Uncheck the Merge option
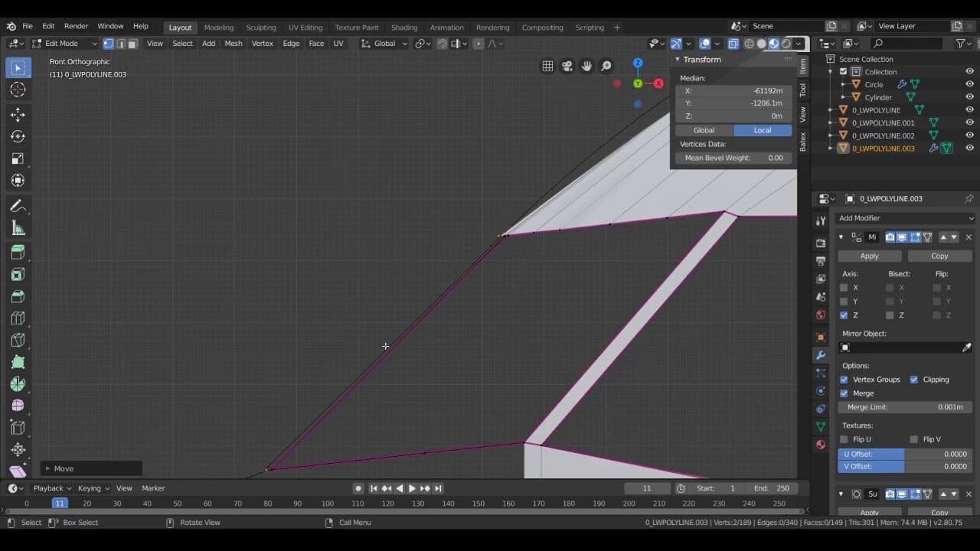The width and height of the screenshot is (980, 551). point(844,393)
